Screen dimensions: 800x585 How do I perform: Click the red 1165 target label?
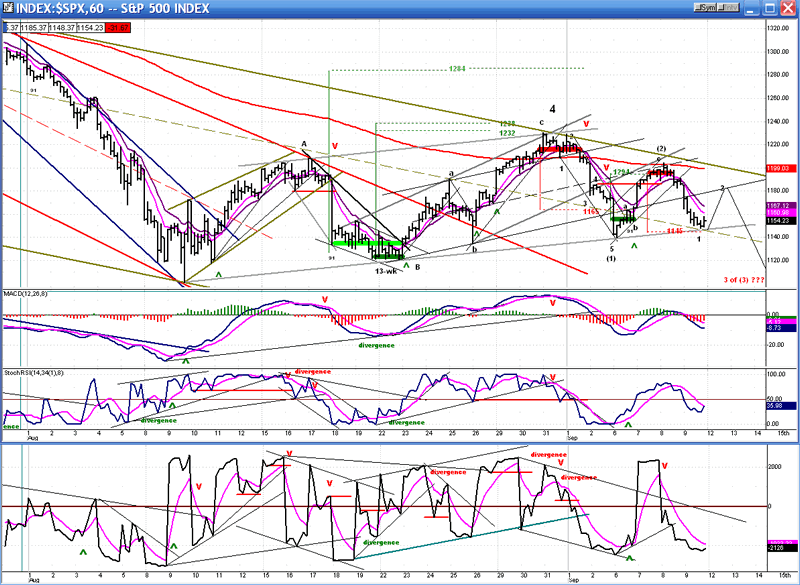click(591, 211)
